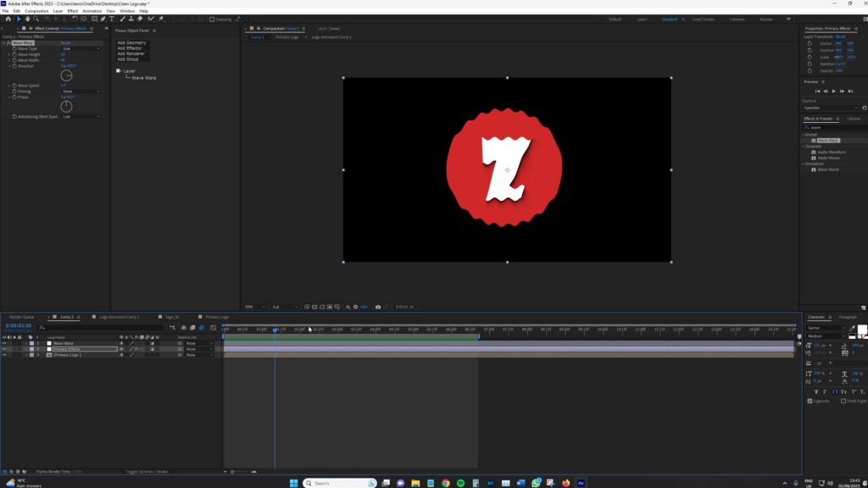Open Chrome from the taskbar

coord(446,483)
